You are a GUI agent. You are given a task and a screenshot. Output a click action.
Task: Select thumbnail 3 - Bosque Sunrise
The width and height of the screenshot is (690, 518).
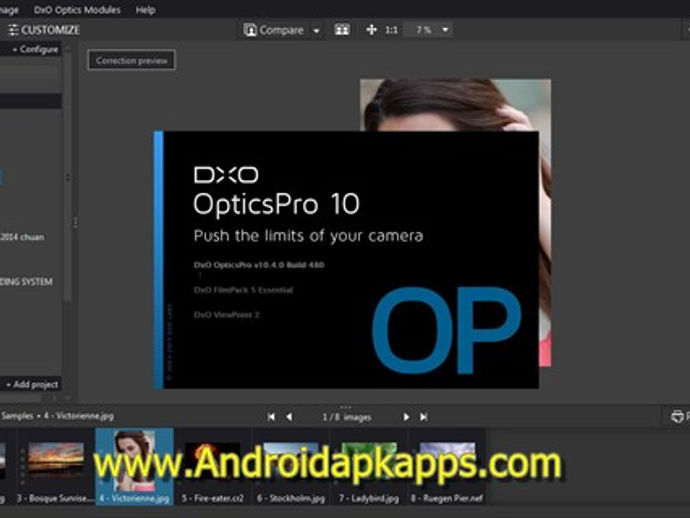point(56,467)
